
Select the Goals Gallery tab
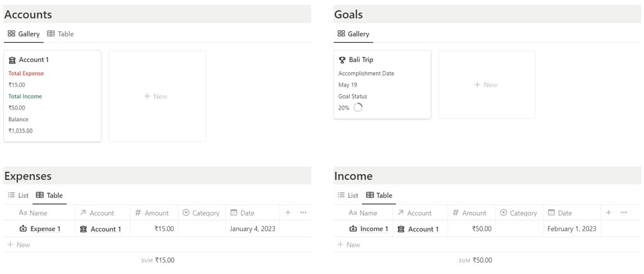tap(352, 34)
